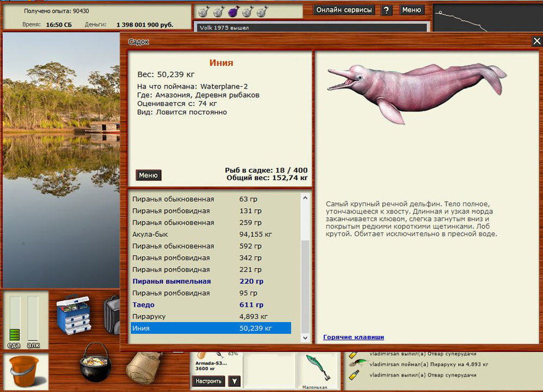
Task: Click the еда food level gauge
Action: click(x=15, y=320)
